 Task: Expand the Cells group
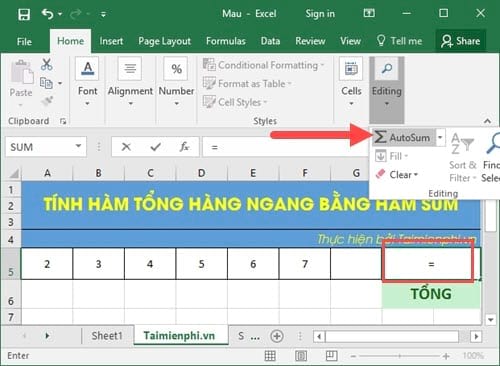351,82
